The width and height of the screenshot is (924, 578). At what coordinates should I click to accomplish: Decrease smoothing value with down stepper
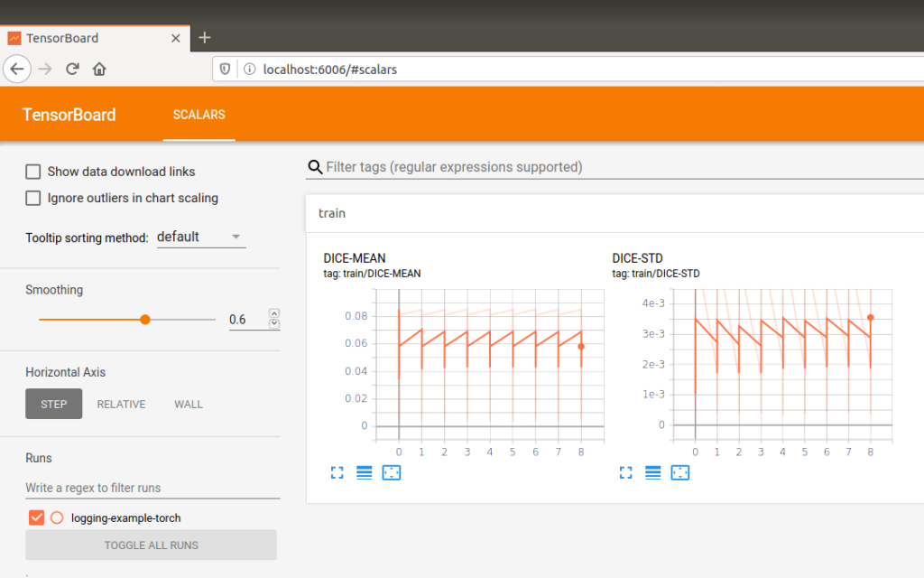274,324
